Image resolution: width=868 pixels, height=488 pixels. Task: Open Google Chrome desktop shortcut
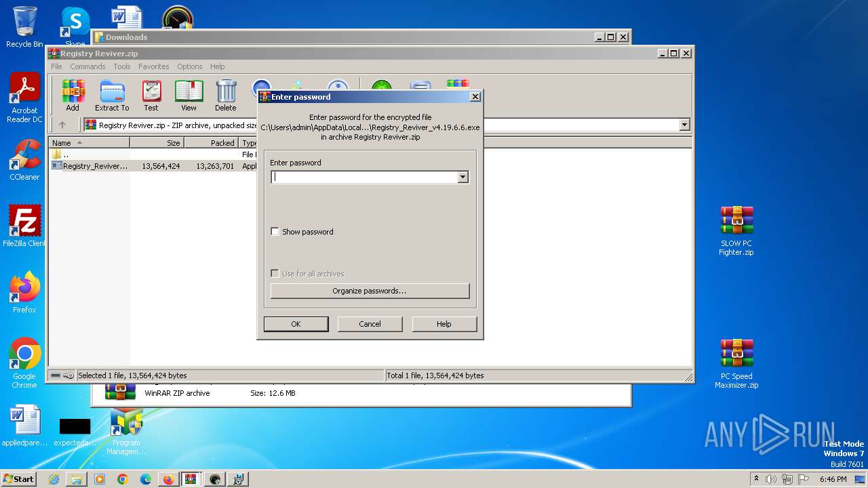[24, 363]
